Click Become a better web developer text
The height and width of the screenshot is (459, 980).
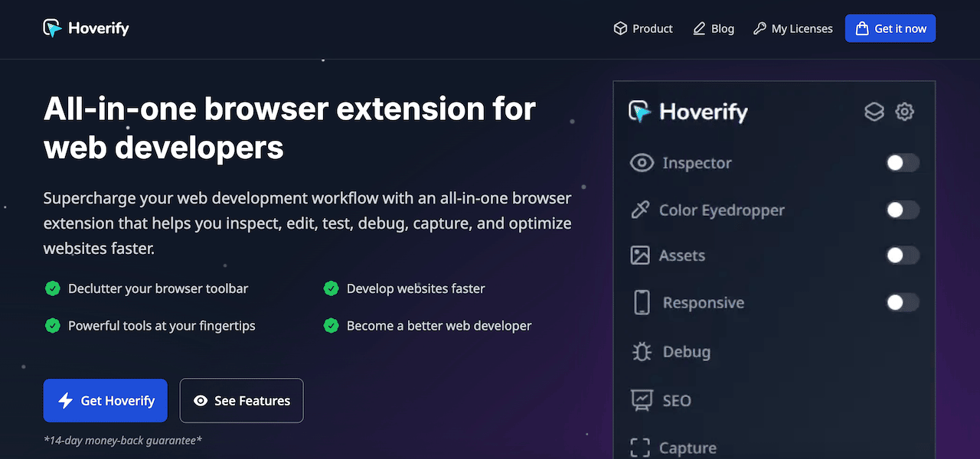(439, 325)
